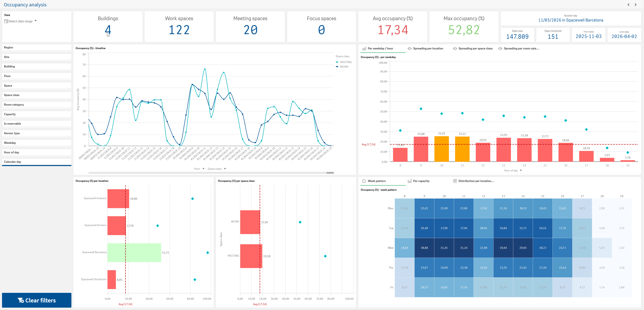Open the Space class dimension dropdown under timeline
The image size is (644, 310).
tap(217, 169)
